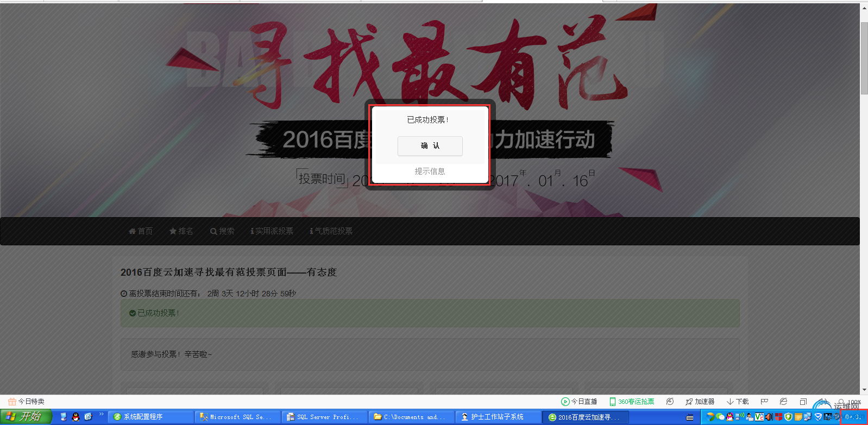Click the scrollbar up arrow
868x425 pixels.
coord(864,8)
